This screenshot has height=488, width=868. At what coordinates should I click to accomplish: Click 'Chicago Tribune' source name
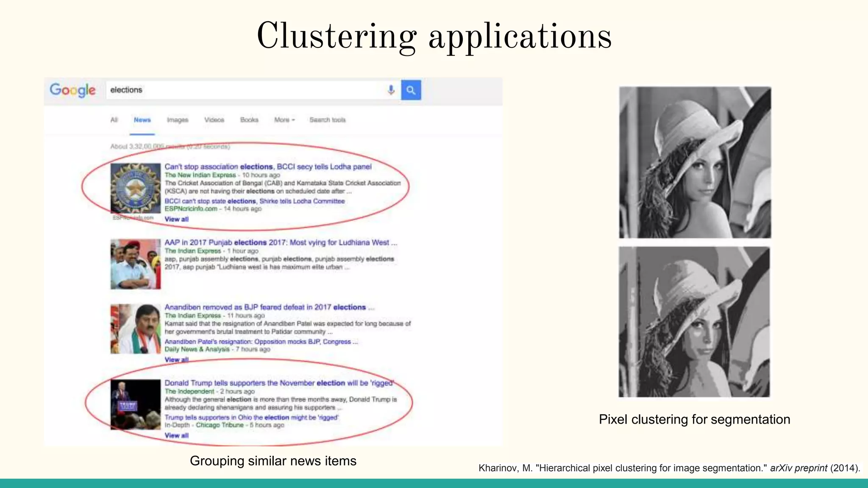(220, 425)
